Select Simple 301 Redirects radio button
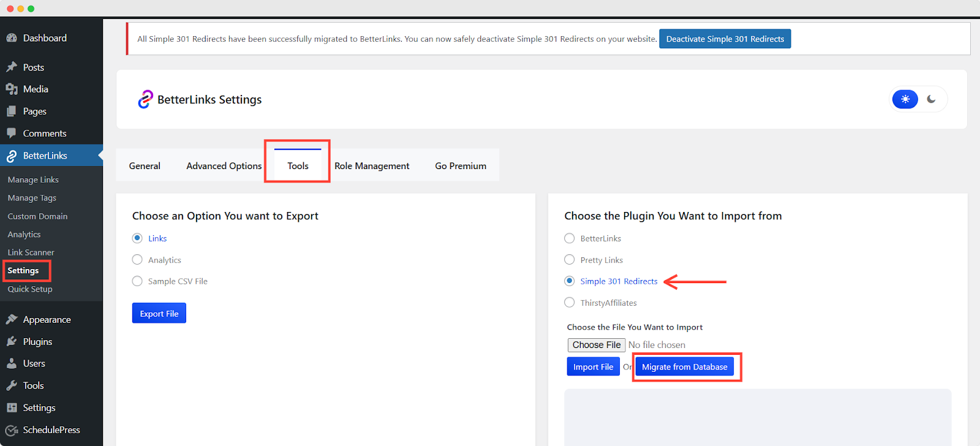Viewport: 980px width, 446px height. 570,281
